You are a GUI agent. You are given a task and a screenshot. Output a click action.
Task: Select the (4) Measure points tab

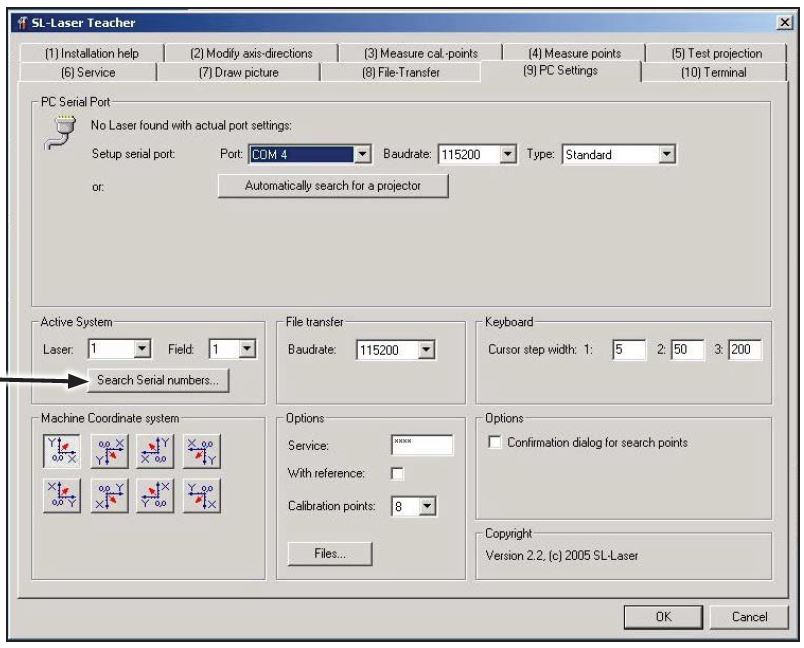pyautogui.click(x=574, y=53)
